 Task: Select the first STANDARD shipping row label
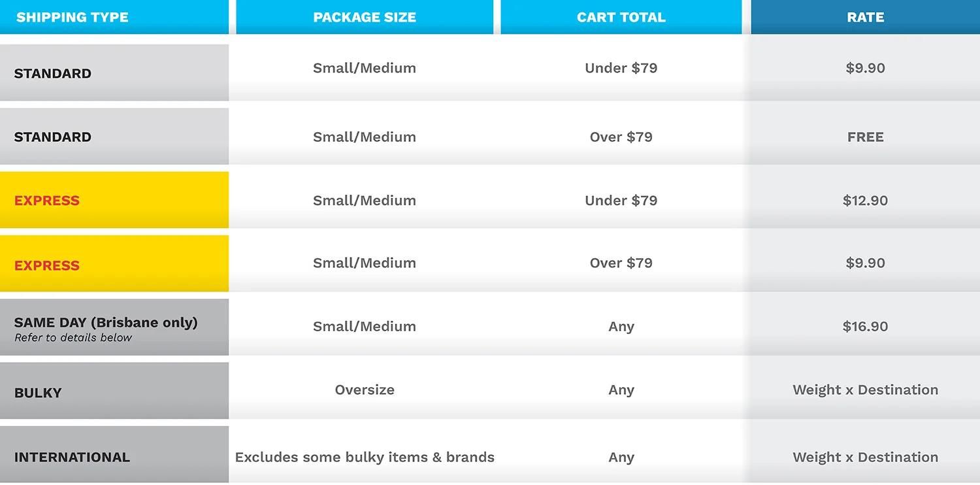tap(53, 73)
